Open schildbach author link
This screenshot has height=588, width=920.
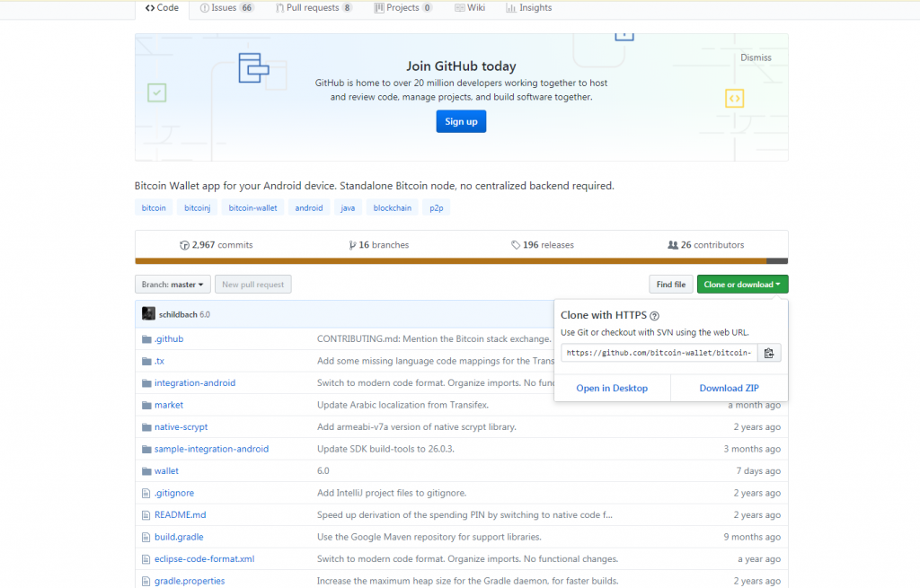(x=178, y=315)
